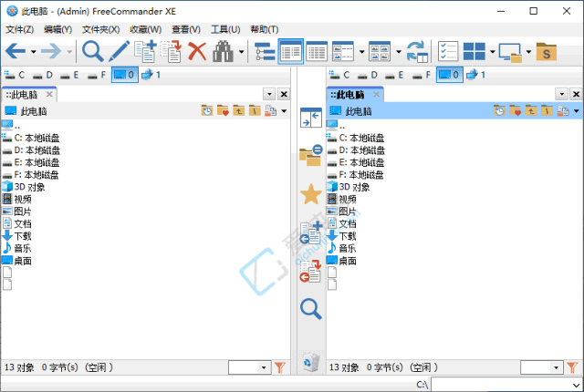Screen dimensions: 584x392
Task: Open the layout dropdown arrow
Action: tap(493, 52)
